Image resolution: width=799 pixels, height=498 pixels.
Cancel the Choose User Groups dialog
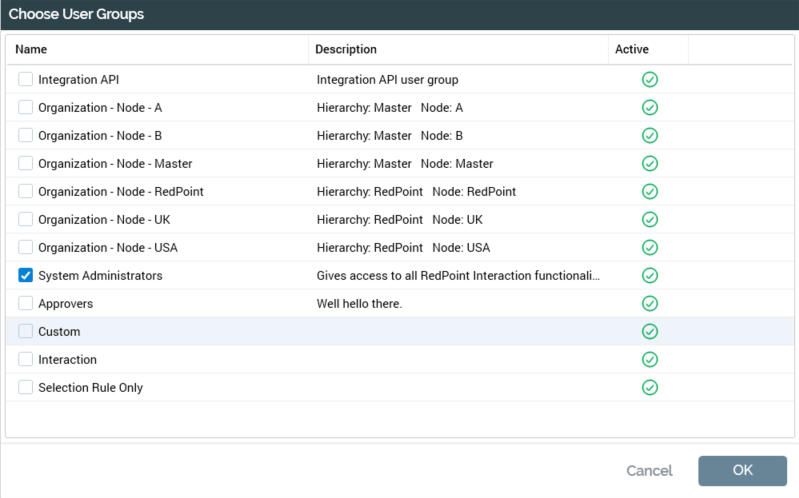pos(649,471)
